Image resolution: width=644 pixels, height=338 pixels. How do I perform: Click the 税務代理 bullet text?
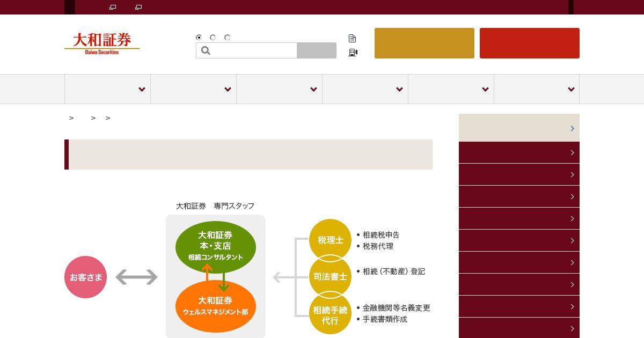coord(378,246)
